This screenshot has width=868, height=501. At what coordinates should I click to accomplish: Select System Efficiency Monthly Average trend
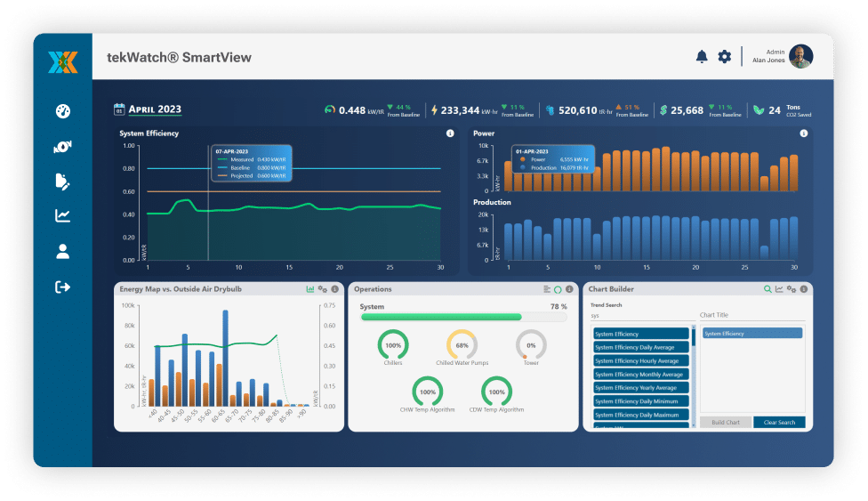(641, 374)
